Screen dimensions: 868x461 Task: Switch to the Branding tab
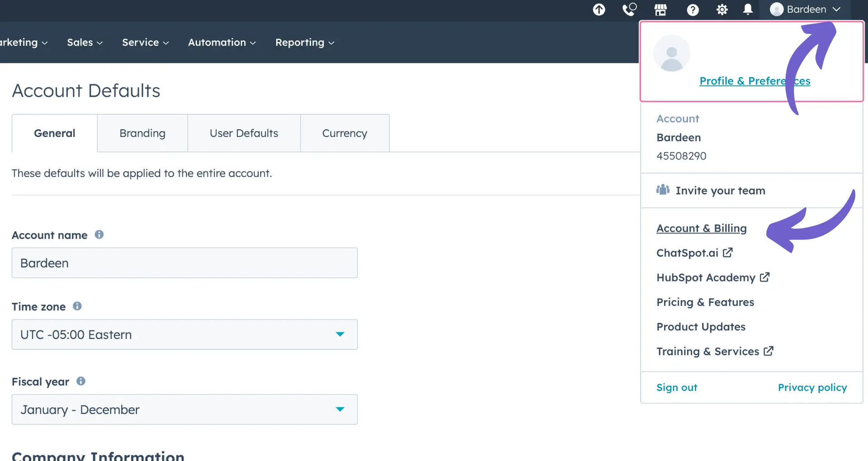pos(142,133)
